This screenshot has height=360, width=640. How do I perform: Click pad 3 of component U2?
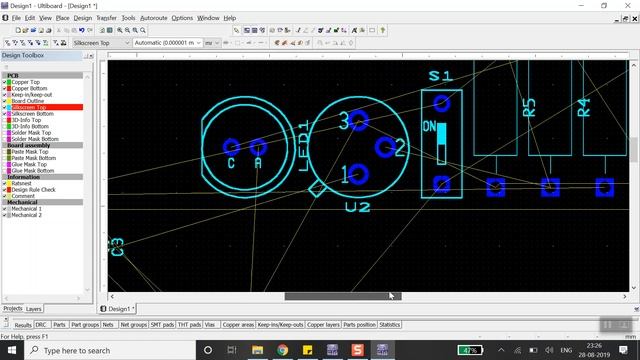(x=359, y=120)
